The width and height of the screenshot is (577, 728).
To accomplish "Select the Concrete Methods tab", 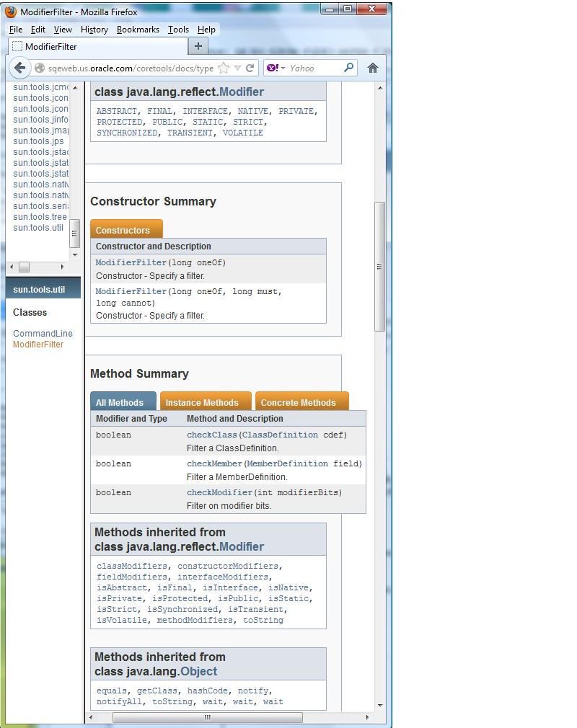I will 298,402.
